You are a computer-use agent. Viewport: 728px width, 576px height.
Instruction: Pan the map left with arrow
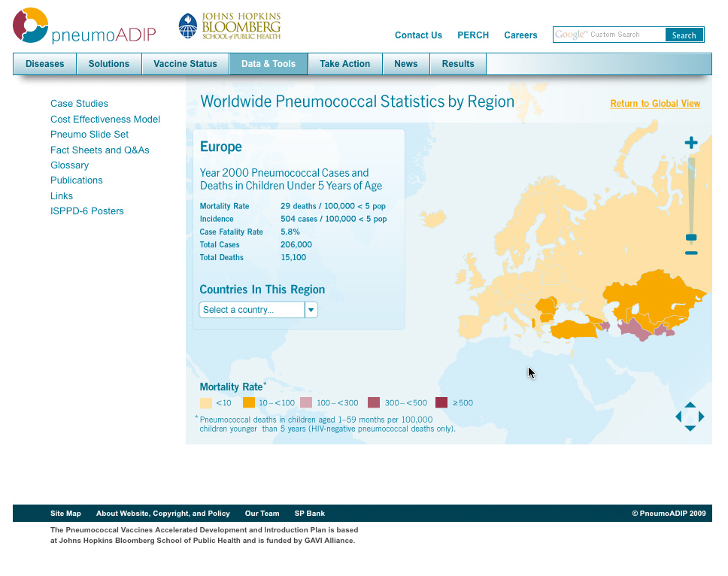pos(678,417)
